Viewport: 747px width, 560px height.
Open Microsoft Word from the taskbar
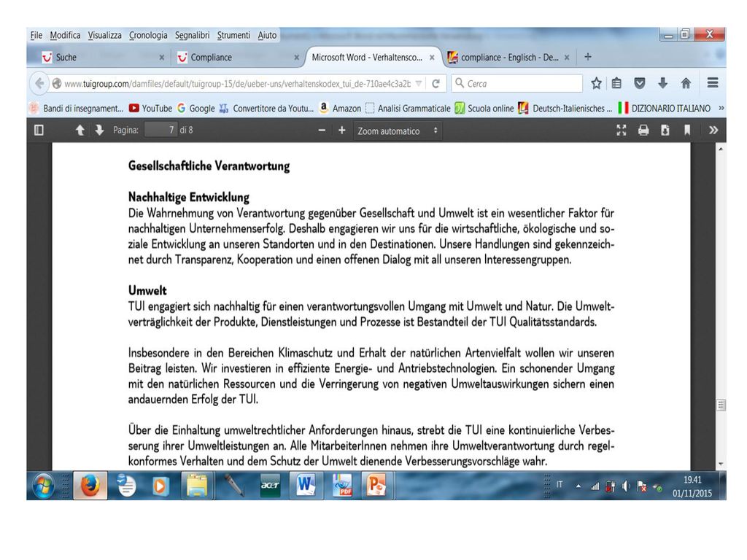point(306,486)
